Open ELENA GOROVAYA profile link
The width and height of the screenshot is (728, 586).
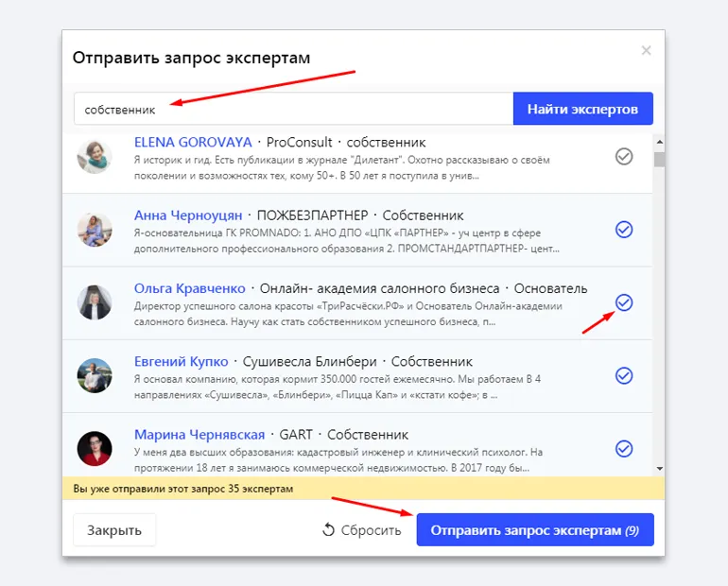tap(193, 142)
